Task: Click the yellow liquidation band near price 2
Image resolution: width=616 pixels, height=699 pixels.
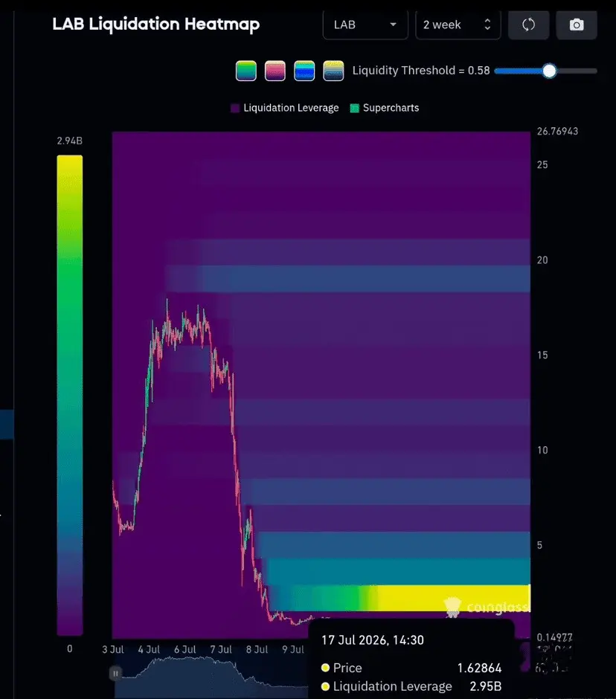Action: pos(453,597)
